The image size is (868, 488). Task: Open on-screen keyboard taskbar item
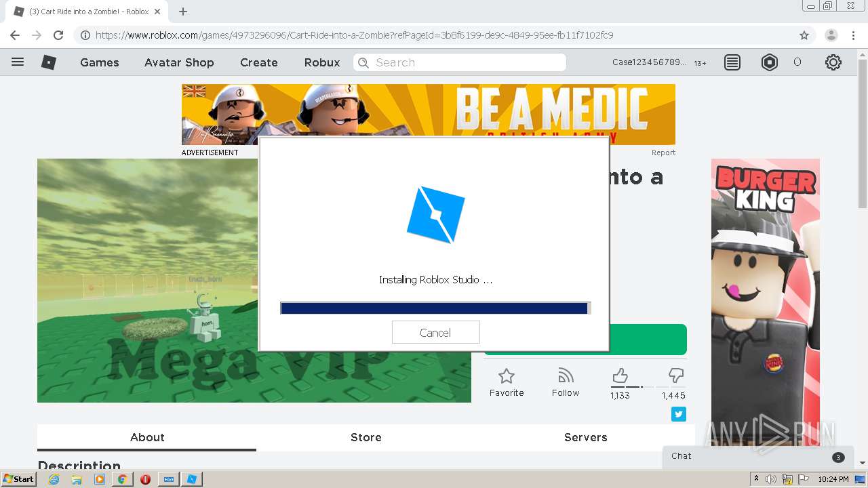tap(169, 479)
